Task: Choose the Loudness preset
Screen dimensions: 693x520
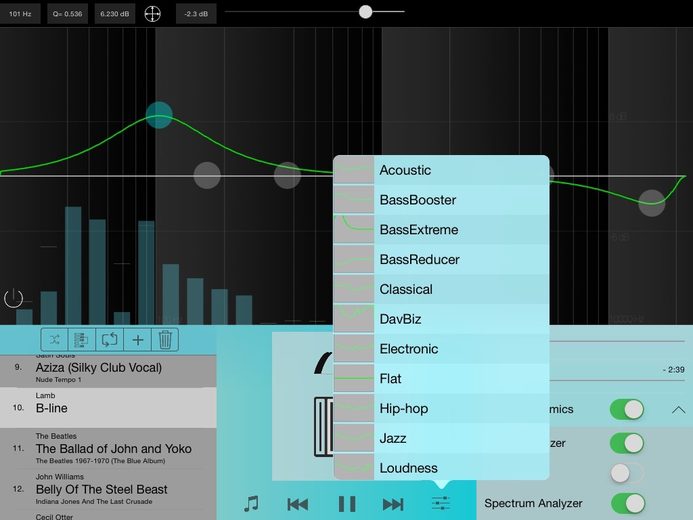Action: point(441,467)
